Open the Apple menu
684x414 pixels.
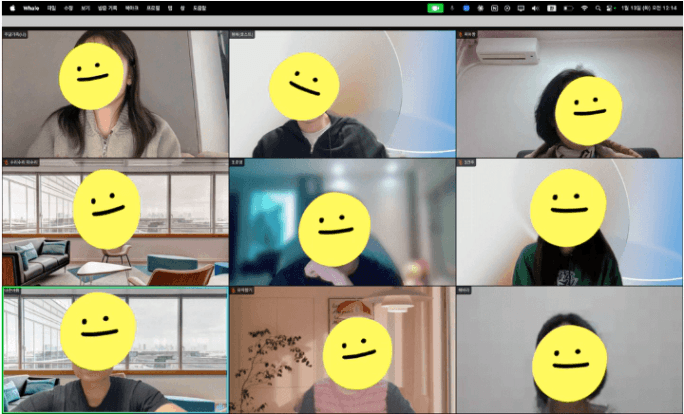(12, 8)
